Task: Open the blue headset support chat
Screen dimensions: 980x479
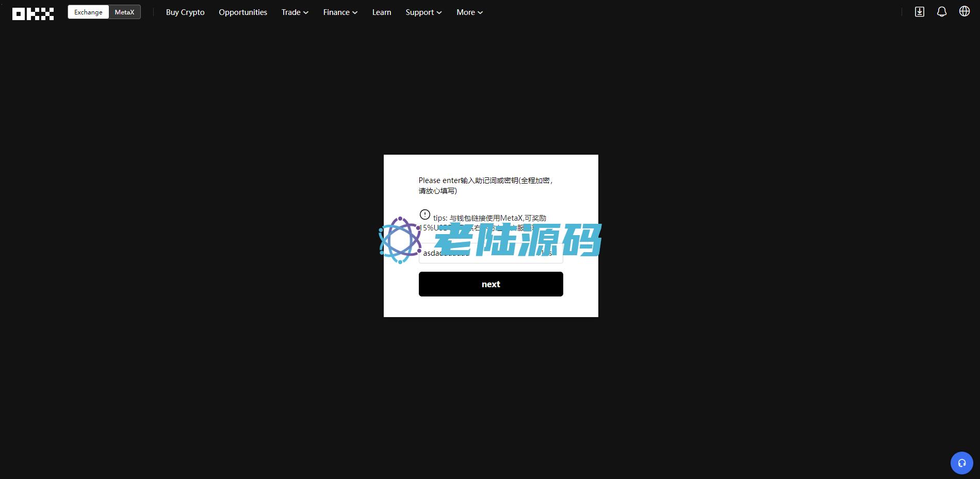Action: [961, 463]
